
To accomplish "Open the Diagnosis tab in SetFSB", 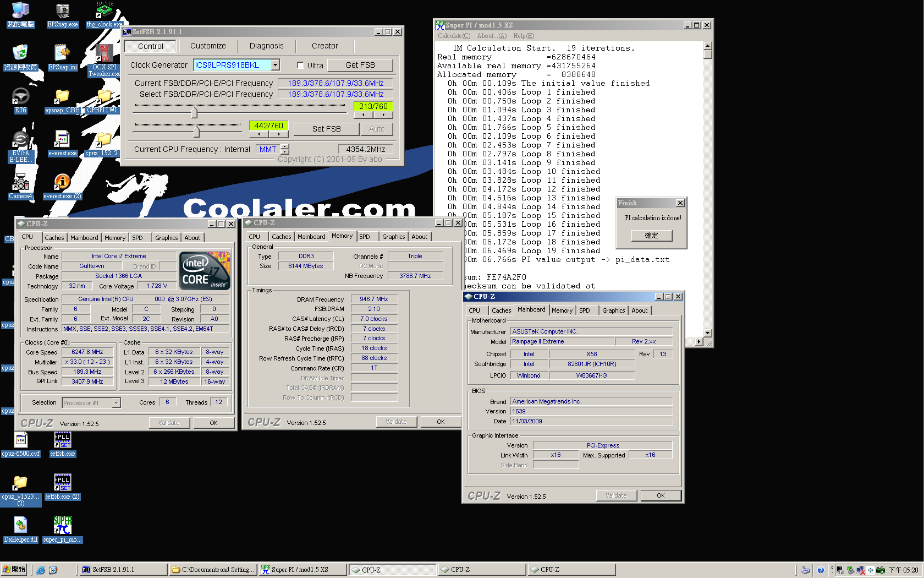I will coord(266,46).
